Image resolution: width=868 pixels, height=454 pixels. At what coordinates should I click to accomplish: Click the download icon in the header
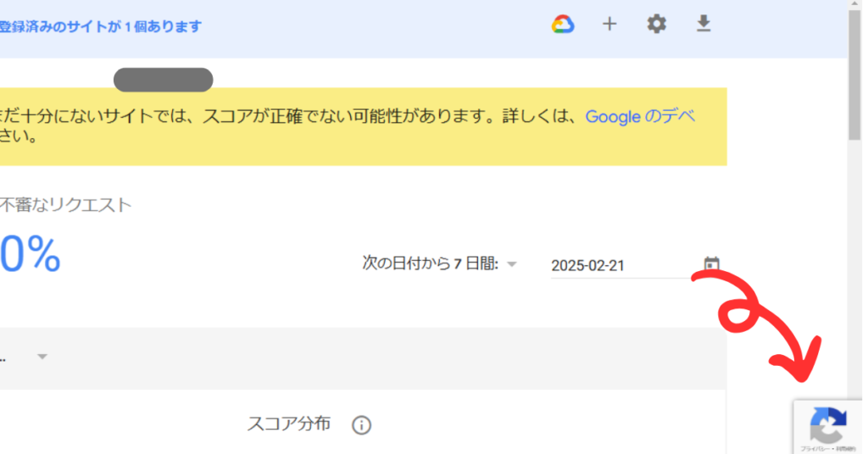(x=703, y=25)
